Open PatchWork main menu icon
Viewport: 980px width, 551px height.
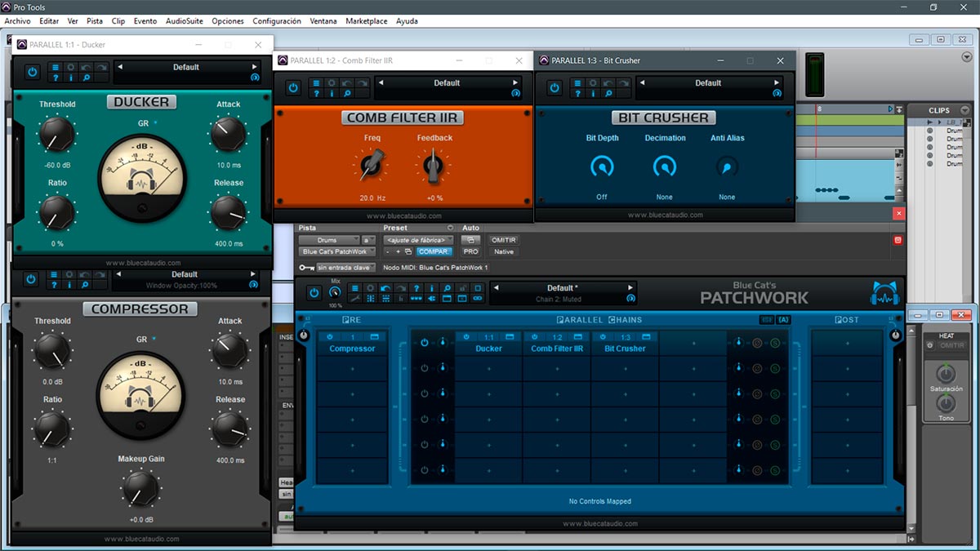click(354, 288)
